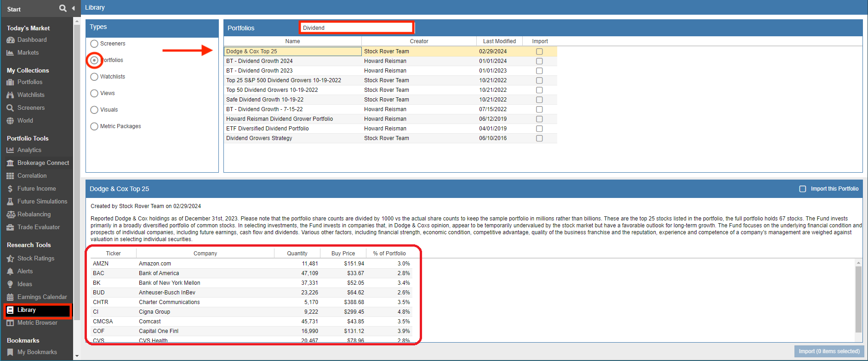
Task: Open the Dashboard icon in the sidebar
Action: click(10, 40)
